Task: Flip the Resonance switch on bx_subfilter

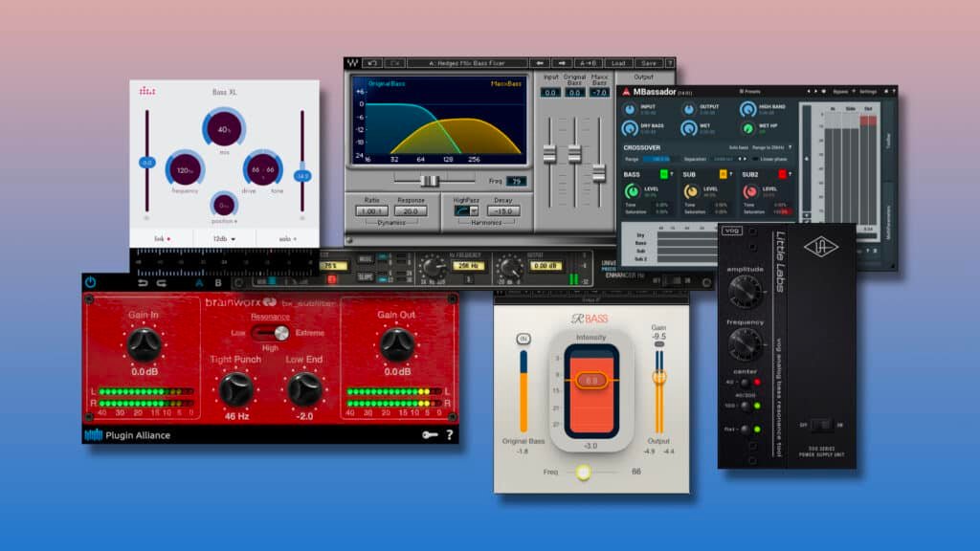Action: click(271, 333)
